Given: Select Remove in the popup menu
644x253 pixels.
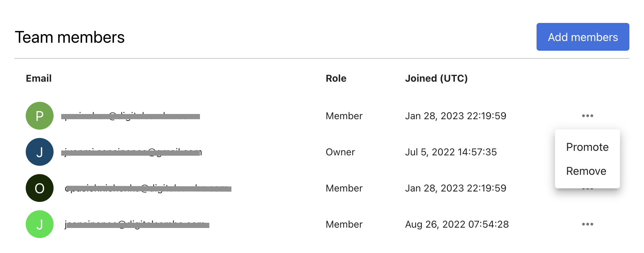Looking at the screenshot, I should pyautogui.click(x=586, y=171).
